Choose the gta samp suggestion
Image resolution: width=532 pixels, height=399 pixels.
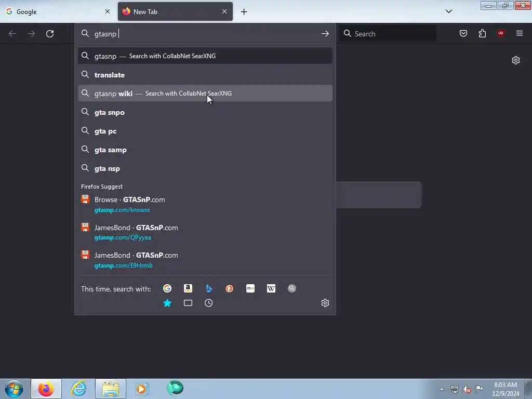[x=205, y=150]
